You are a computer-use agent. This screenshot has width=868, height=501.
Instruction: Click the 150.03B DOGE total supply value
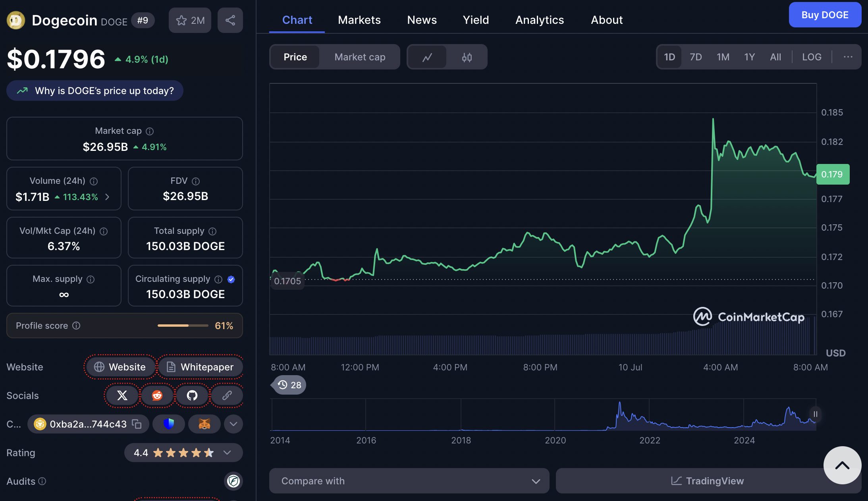coord(185,246)
